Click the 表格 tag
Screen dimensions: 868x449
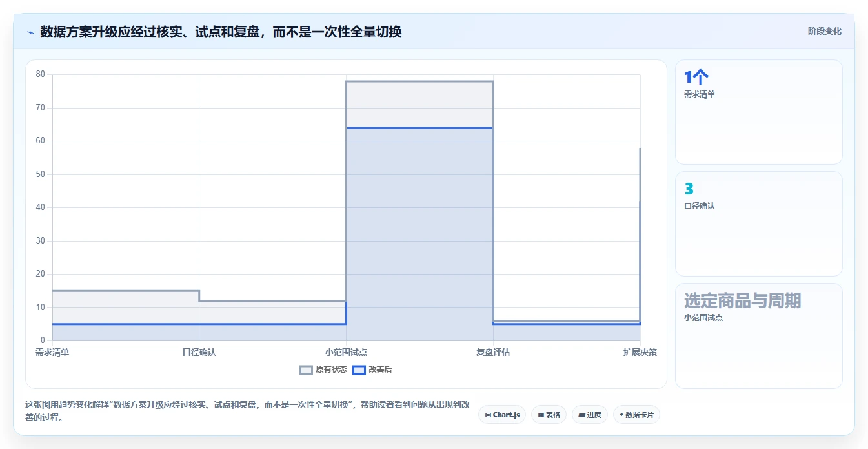pos(549,415)
